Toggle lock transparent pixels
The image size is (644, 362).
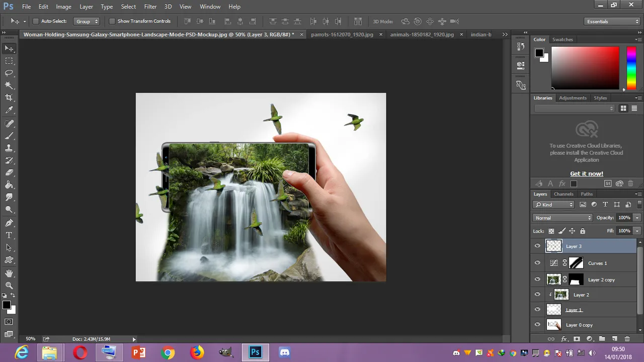(x=551, y=231)
